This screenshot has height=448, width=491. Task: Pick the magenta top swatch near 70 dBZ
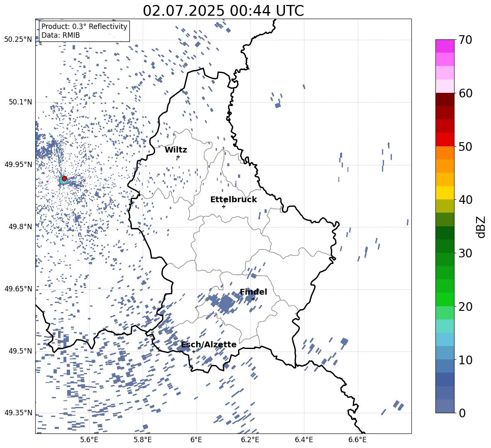click(x=445, y=46)
